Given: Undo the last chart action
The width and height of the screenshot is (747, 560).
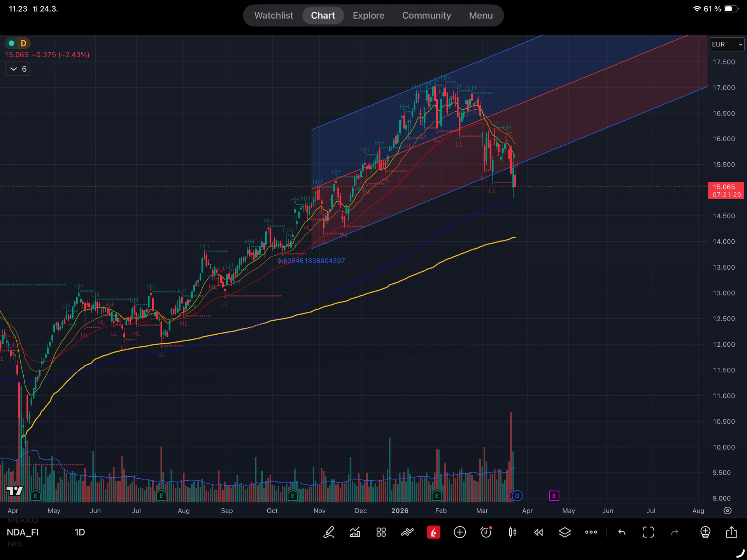Looking at the screenshot, I should (x=622, y=532).
